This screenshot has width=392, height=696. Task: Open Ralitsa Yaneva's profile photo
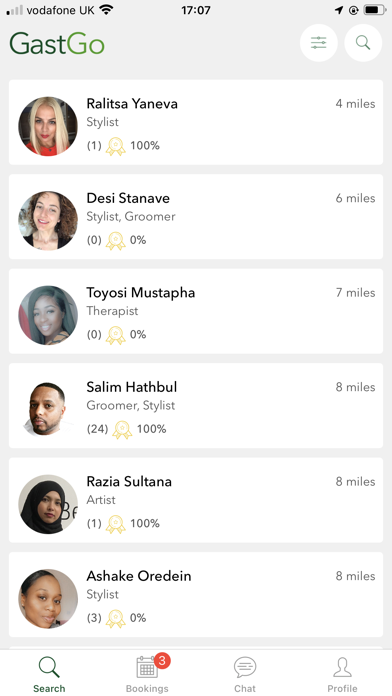(x=48, y=126)
